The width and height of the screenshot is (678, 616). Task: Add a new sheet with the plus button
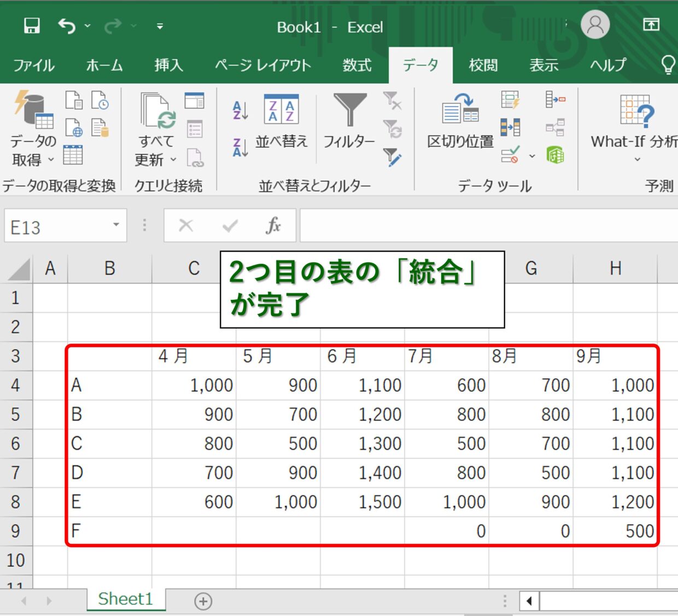(x=203, y=601)
